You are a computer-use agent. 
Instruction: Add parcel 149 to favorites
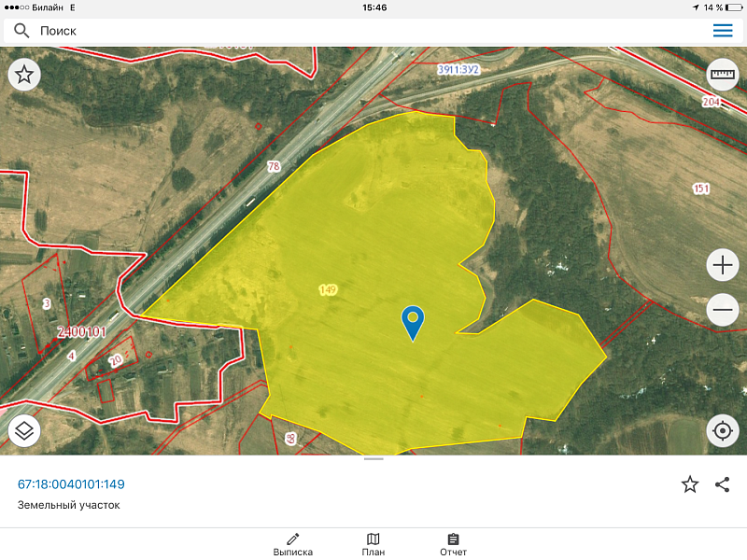click(690, 483)
